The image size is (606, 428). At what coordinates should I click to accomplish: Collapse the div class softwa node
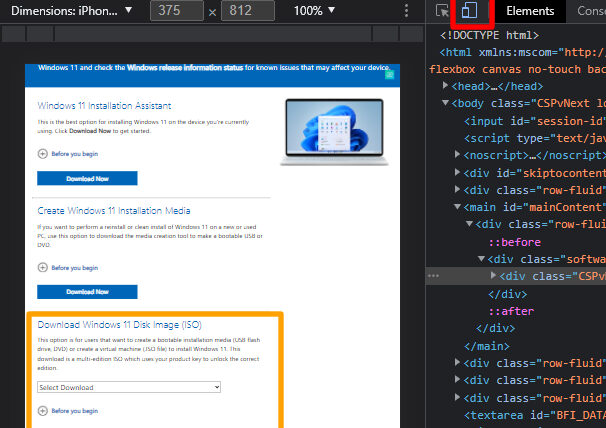[x=481, y=259]
